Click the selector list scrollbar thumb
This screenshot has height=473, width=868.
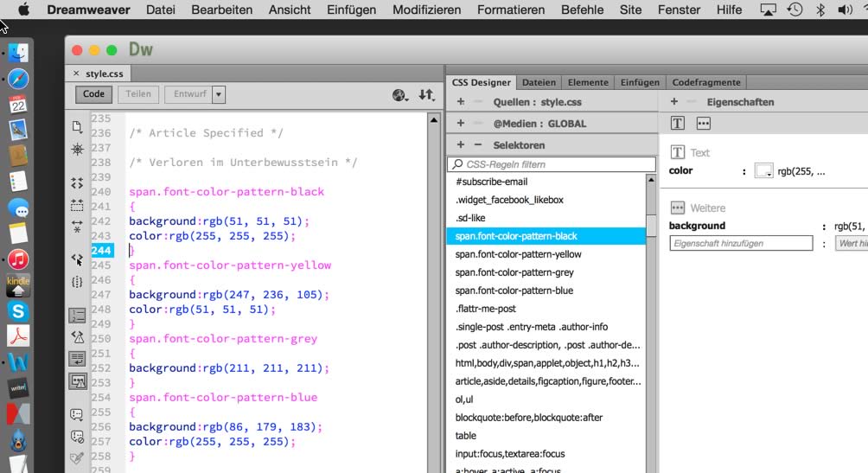tap(651, 226)
